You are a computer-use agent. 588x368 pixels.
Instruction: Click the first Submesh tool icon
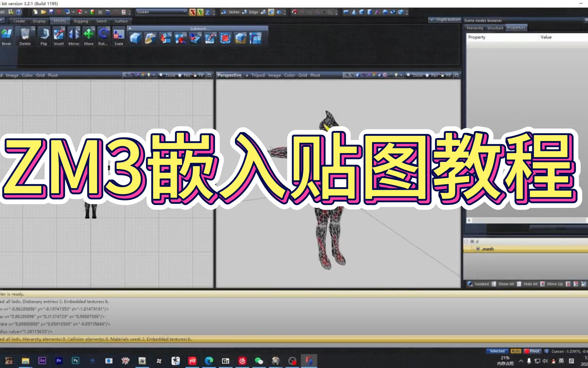(x=135, y=38)
